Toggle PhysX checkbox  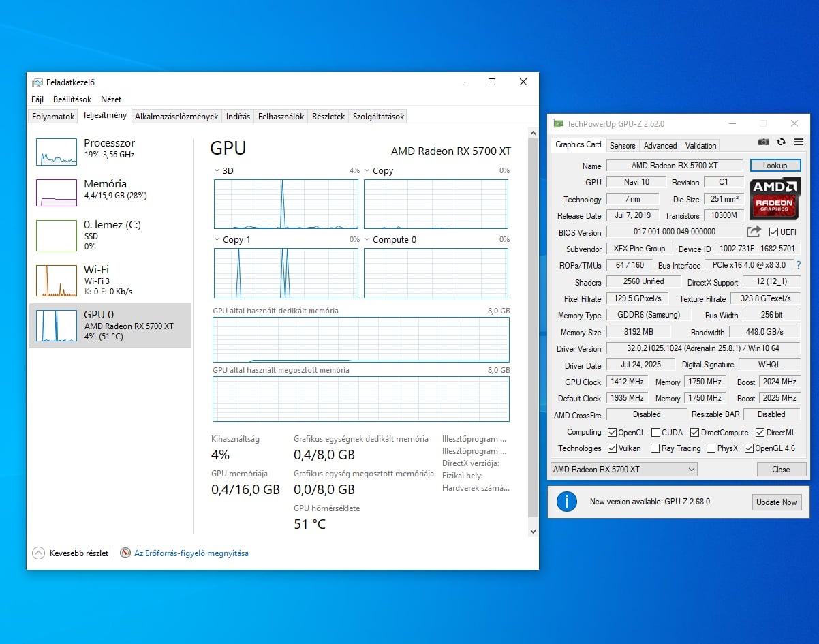(711, 448)
